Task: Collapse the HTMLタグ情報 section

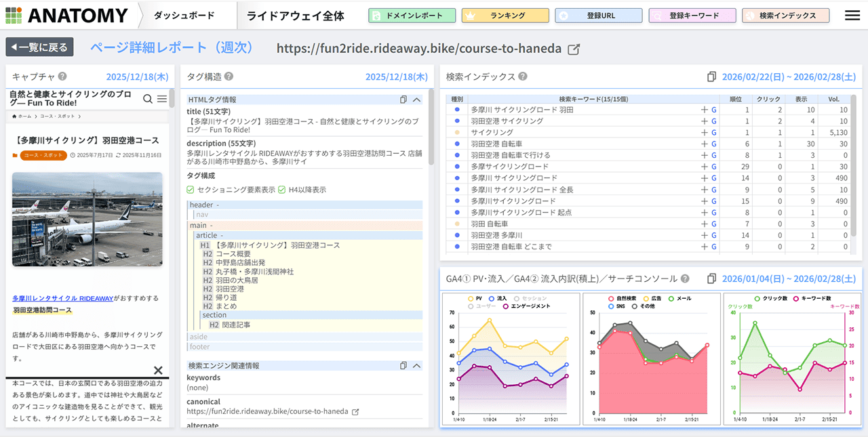Action: pyautogui.click(x=416, y=100)
